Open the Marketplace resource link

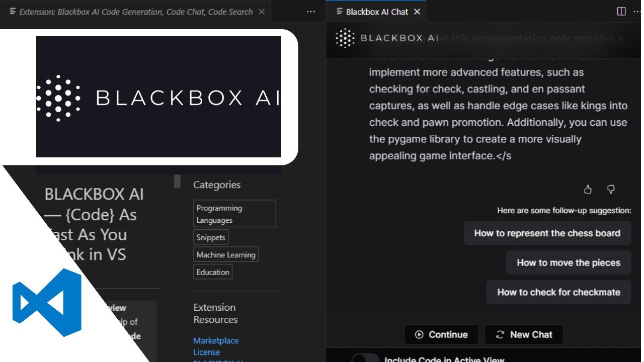[216, 340]
